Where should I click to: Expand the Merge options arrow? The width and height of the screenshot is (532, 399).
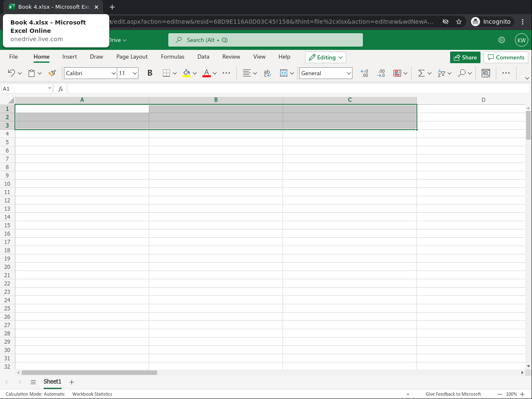point(292,74)
